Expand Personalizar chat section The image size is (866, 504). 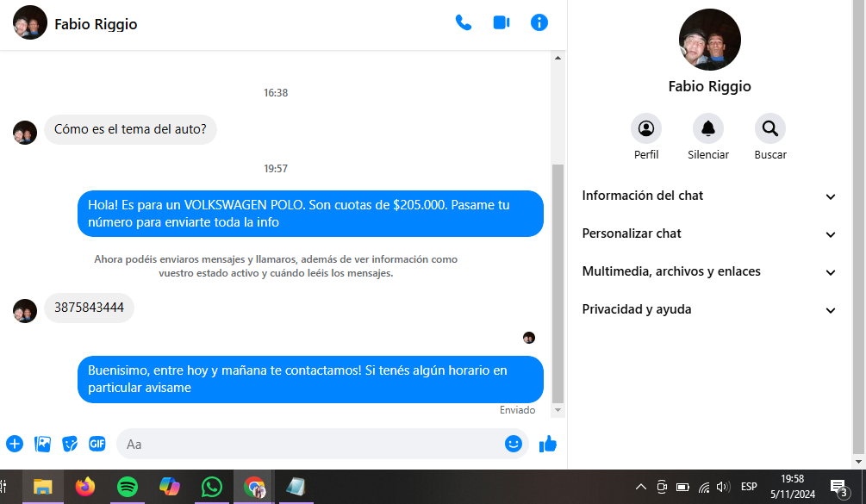click(709, 234)
